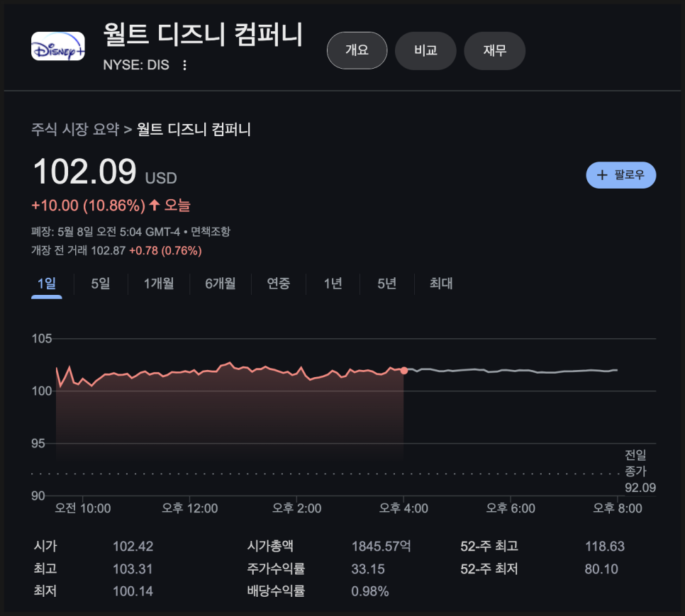Open the 재무 financials tab
The image size is (685, 616).
point(494,50)
